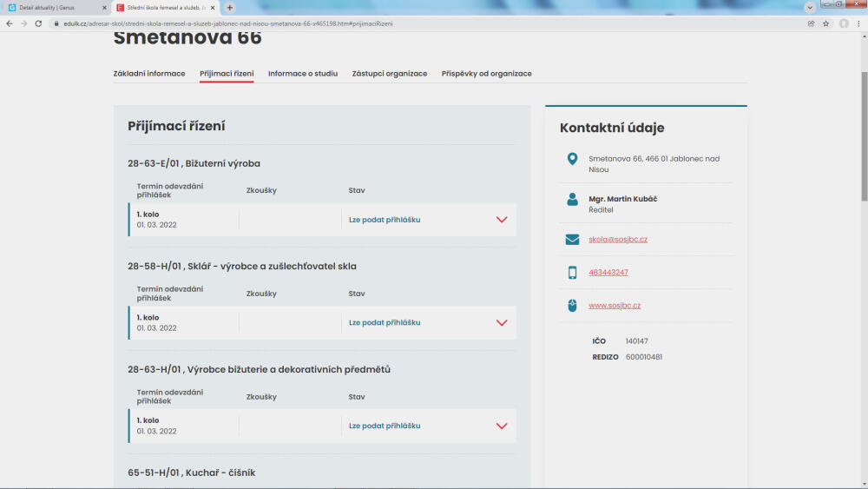Click the scrollbar up arrow
Screen dimensions: 868x489
[x=865, y=36]
